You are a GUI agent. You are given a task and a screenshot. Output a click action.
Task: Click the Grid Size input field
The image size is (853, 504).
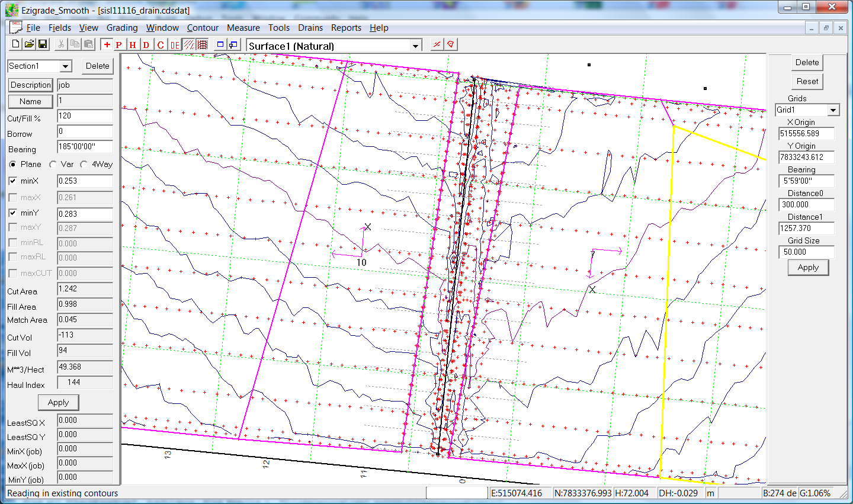[806, 252]
